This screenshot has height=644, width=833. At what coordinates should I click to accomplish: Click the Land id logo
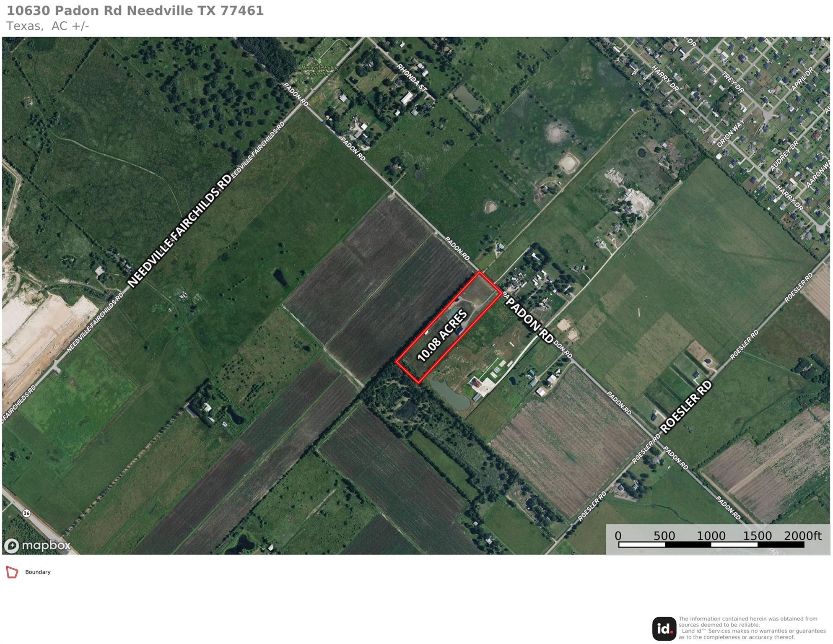(664, 628)
